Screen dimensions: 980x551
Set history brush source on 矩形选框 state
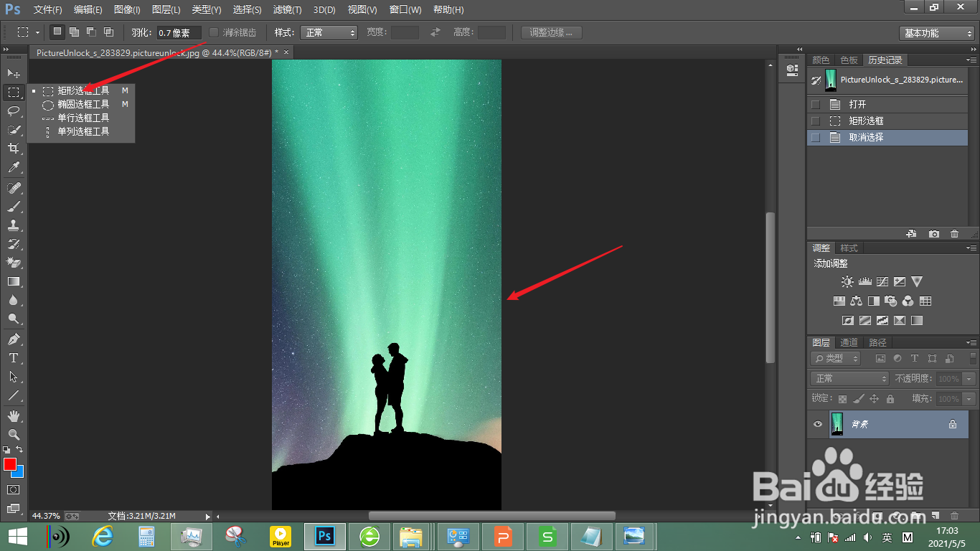coord(815,121)
